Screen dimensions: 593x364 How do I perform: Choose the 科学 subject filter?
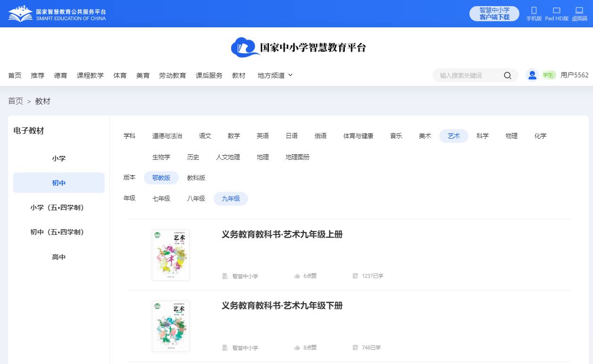tap(483, 136)
